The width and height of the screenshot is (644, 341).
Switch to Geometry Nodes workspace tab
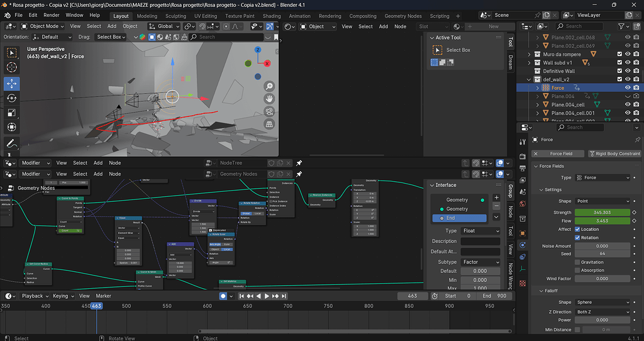click(x=403, y=16)
